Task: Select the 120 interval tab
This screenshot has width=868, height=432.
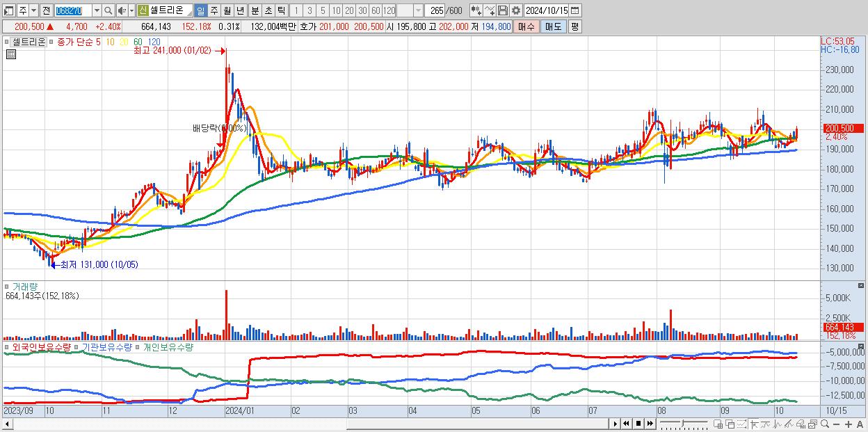Action: click(x=389, y=10)
